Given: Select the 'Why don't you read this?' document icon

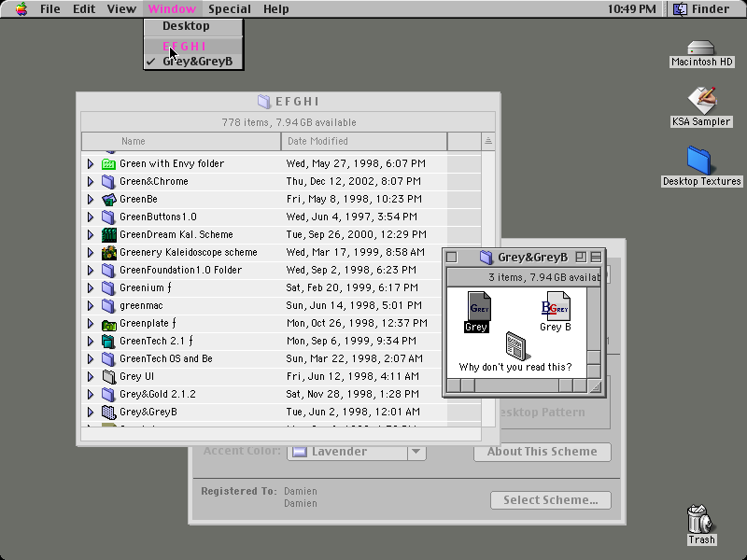Looking at the screenshot, I should pyautogui.click(x=516, y=346).
